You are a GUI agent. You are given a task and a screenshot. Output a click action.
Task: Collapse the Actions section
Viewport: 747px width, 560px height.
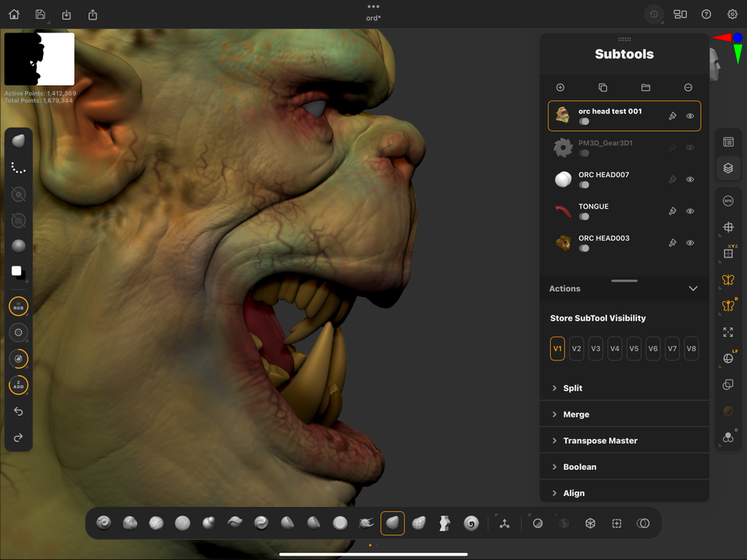pyautogui.click(x=692, y=288)
